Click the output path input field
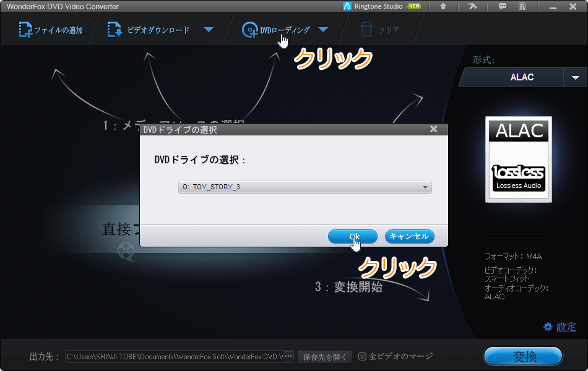Image resolution: width=588 pixels, height=371 pixels. point(175,356)
